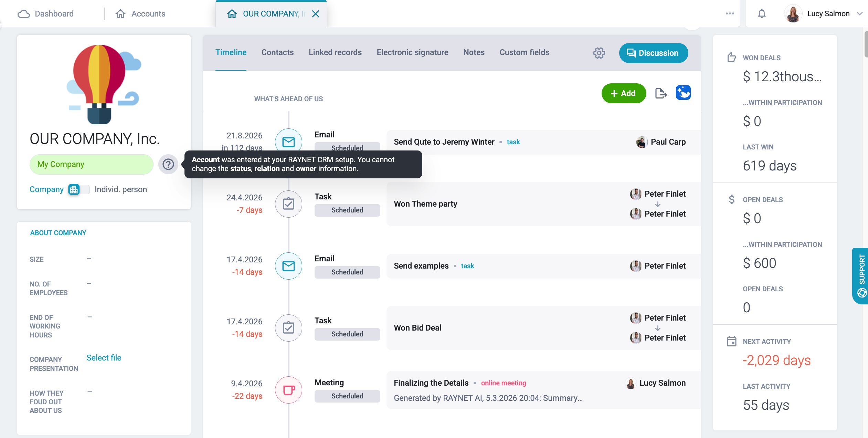Click the $ 12.3thous... won deals value
Image resolution: width=868 pixels, height=438 pixels.
point(782,76)
